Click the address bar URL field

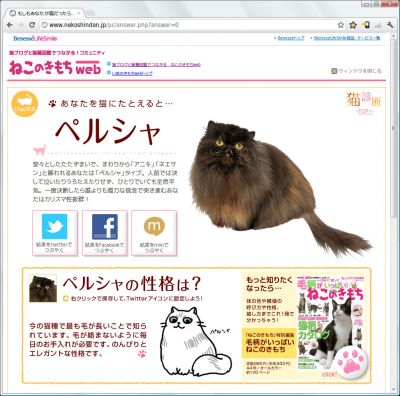coord(187,25)
